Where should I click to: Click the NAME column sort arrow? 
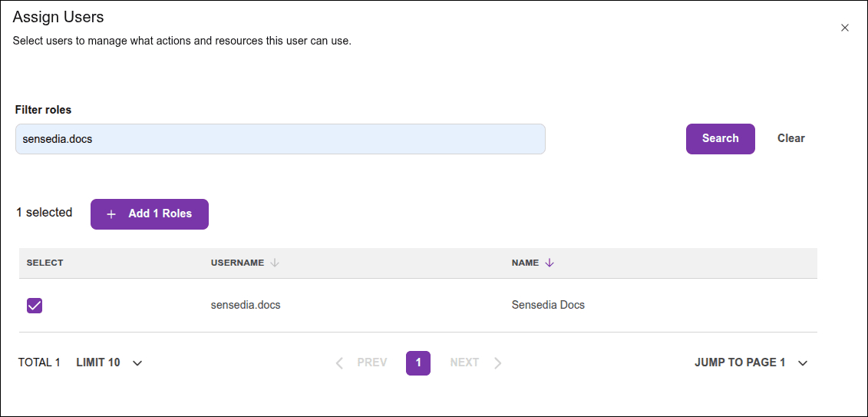pyautogui.click(x=550, y=263)
